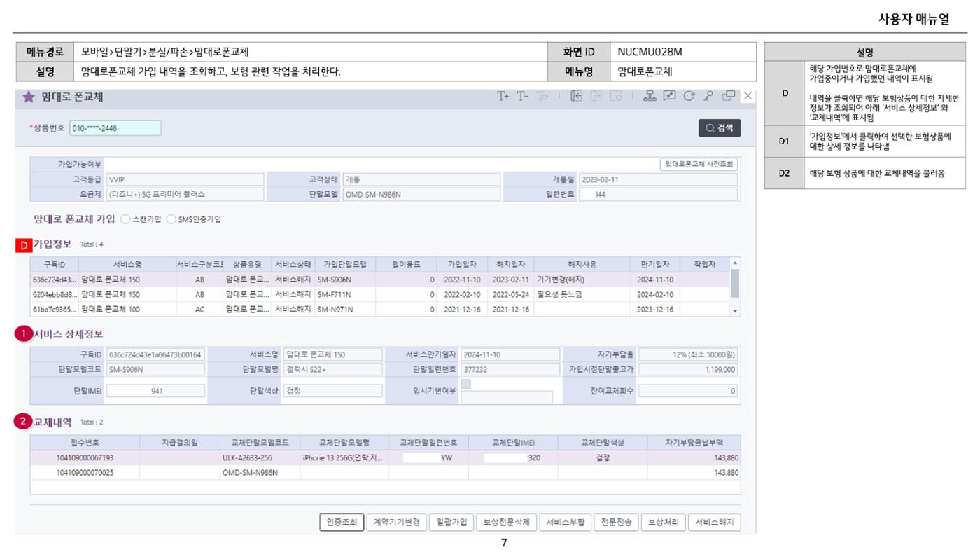Decrease text size with the T- icon

point(523,97)
